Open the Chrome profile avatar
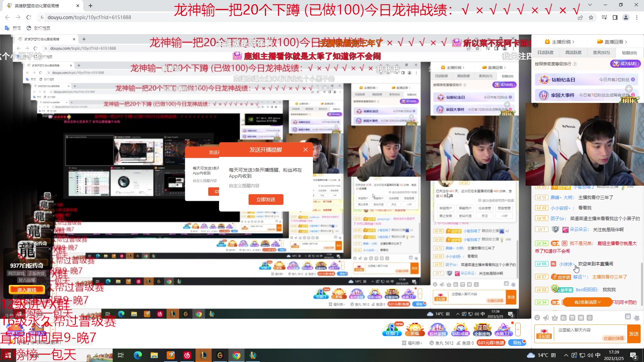 [626, 17]
